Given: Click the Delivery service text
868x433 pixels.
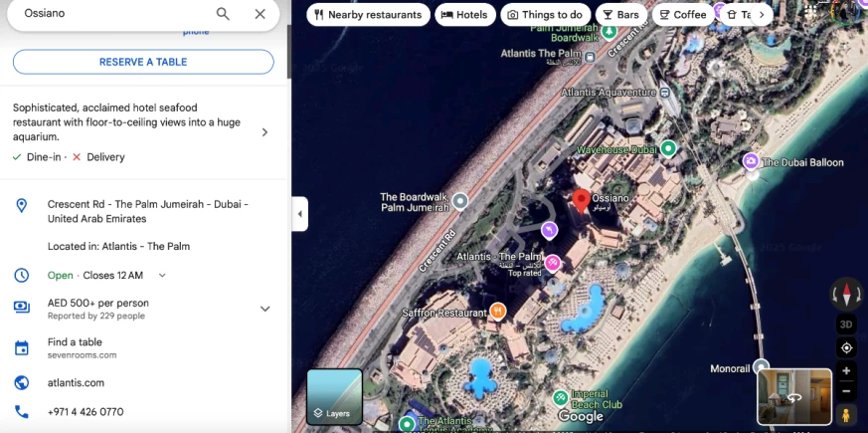Looking at the screenshot, I should click(x=105, y=157).
